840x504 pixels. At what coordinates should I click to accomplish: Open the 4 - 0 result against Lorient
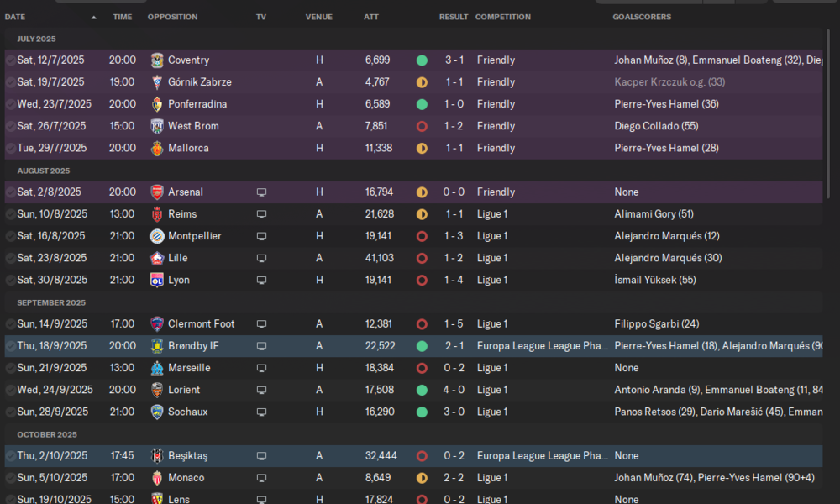(454, 390)
